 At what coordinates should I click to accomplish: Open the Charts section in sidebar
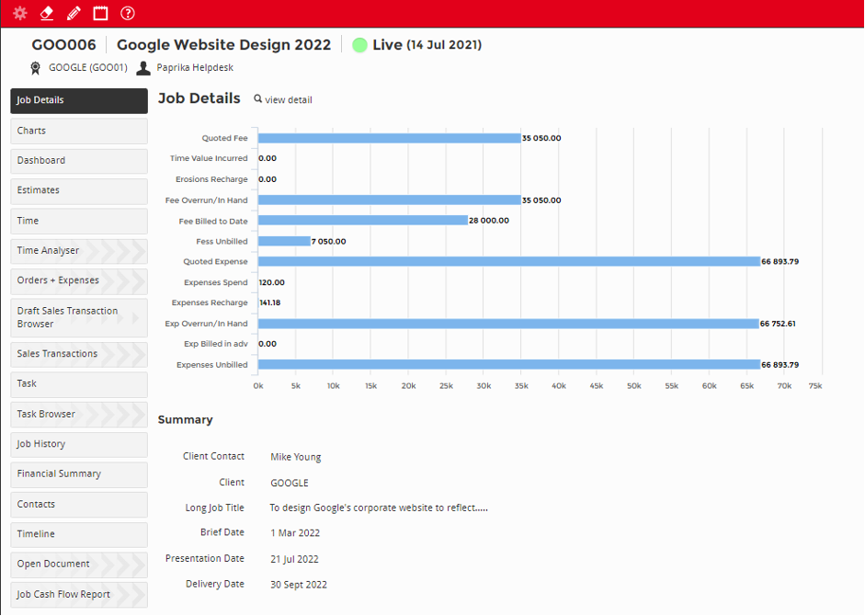[78, 131]
